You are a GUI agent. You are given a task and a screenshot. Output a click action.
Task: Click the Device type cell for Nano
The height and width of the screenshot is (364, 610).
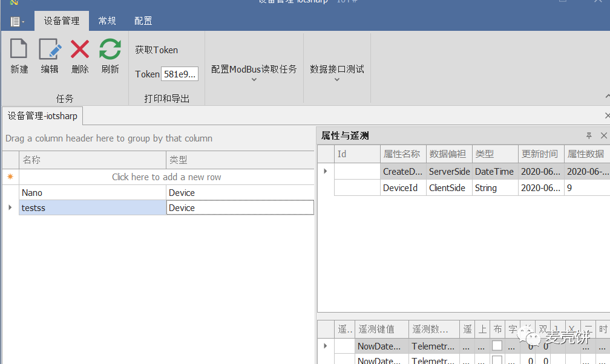tap(240, 192)
